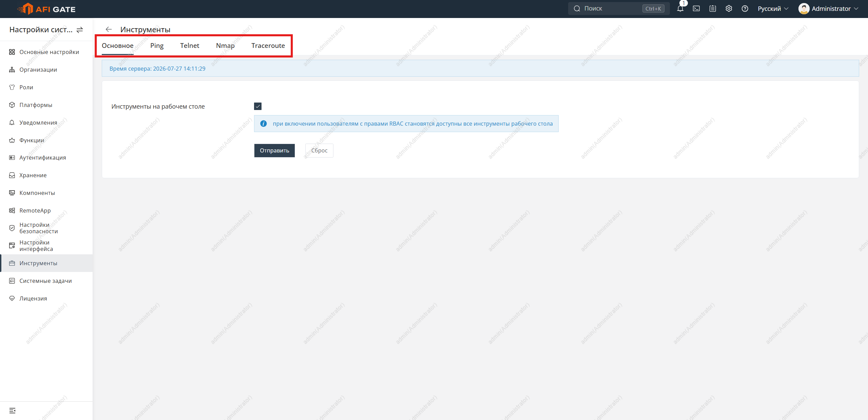Open Платформы in sidebar
This screenshot has height=420, width=868.
click(46, 105)
